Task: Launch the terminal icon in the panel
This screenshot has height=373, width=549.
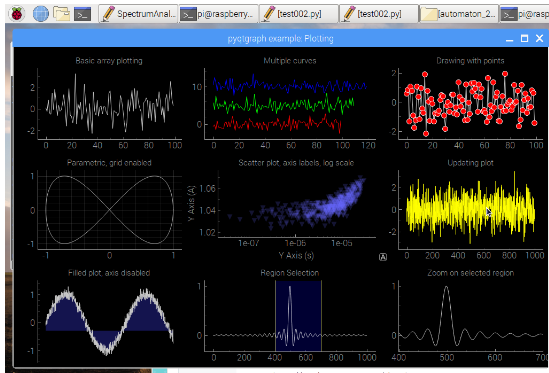Action: tap(83, 14)
